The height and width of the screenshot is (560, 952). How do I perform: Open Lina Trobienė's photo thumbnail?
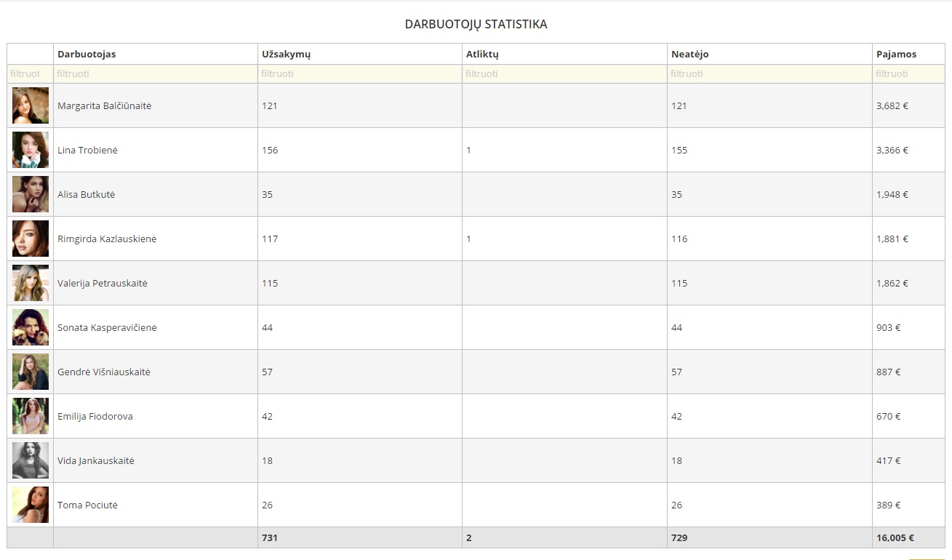[31, 150]
